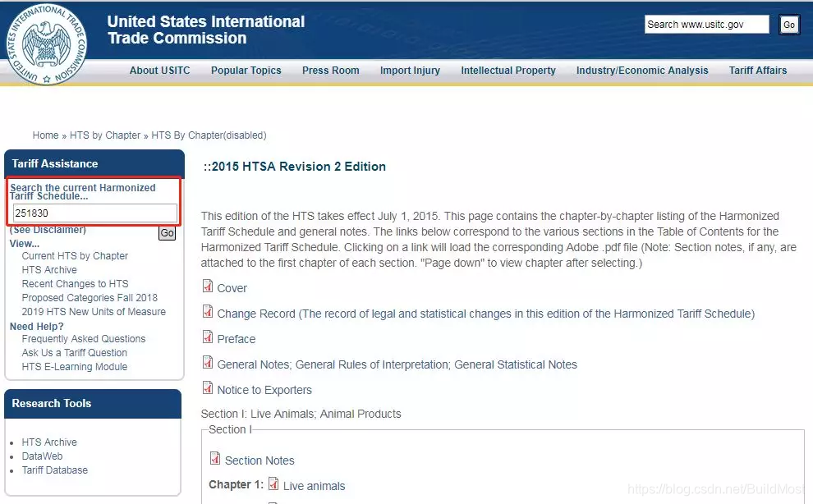Screen dimensions: 813x504
Task: Click the 2015 HTSA Revision 2 Edition heading
Action: point(295,167)
